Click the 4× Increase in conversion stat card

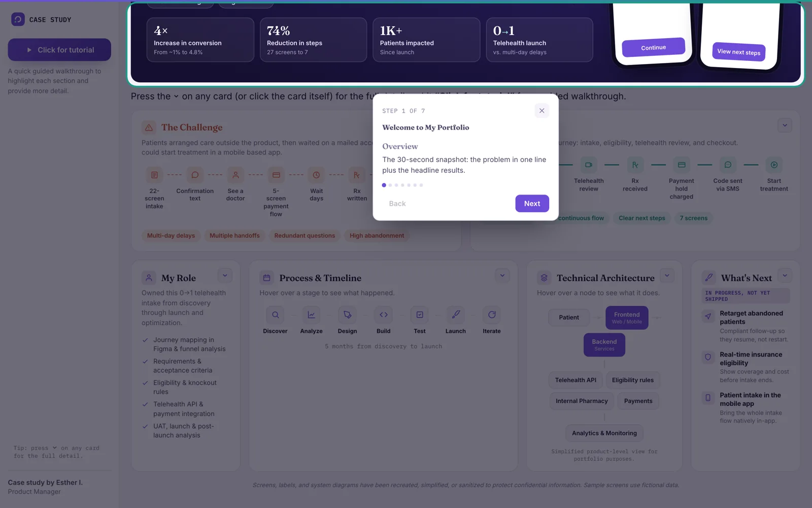tap(200, 40)
